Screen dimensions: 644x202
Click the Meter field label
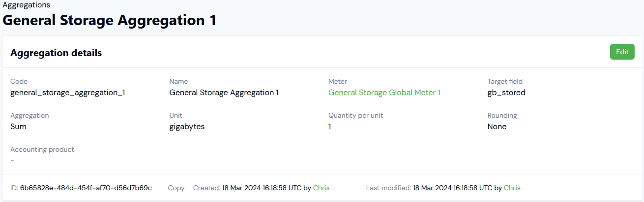[x=338, y=81]
